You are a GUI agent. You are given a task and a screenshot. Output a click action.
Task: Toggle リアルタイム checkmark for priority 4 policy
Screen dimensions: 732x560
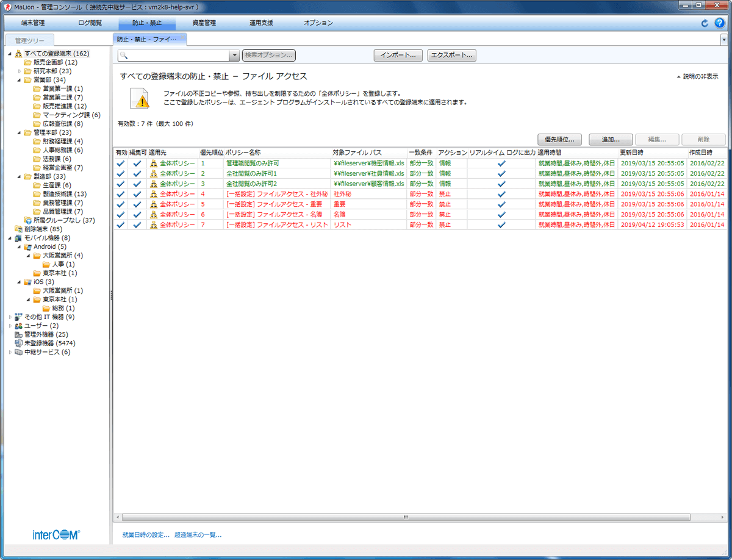tap(501, 194)
